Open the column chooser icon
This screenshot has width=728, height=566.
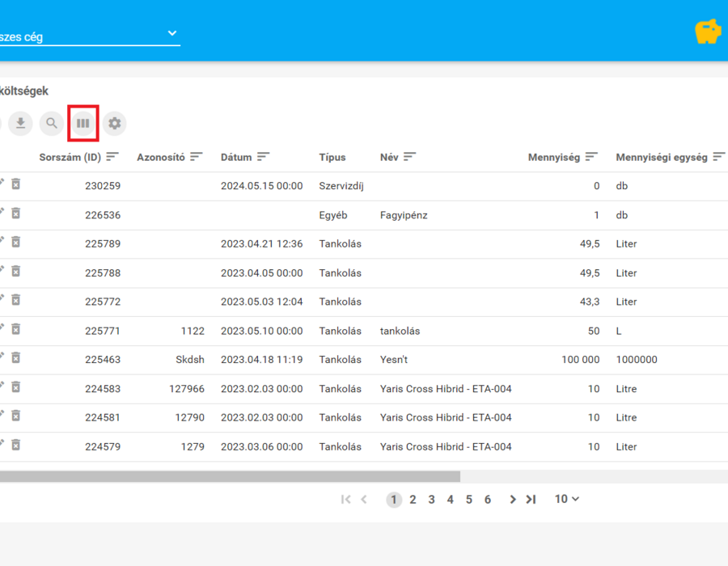(83, 124)
